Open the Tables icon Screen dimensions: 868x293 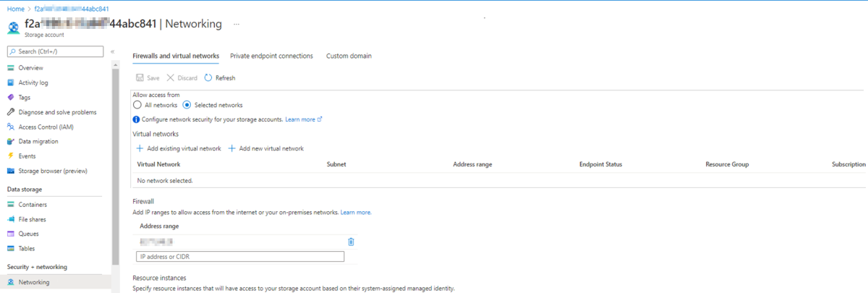tap(11, 248)
